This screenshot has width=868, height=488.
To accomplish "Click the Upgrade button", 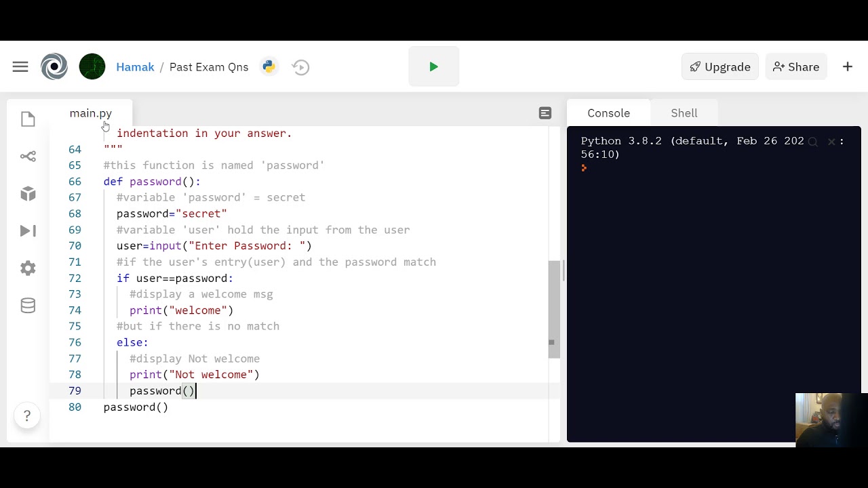I will [x=720, y=66].
